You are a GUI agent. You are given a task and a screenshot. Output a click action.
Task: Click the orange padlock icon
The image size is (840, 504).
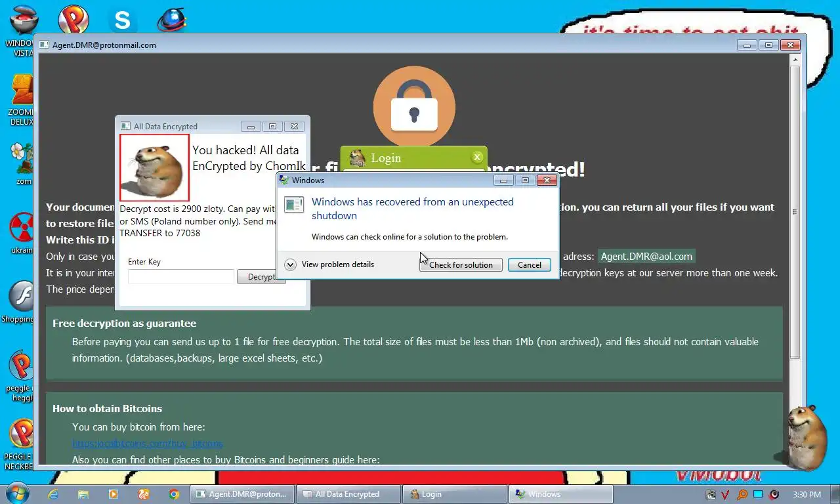[414, 108]
